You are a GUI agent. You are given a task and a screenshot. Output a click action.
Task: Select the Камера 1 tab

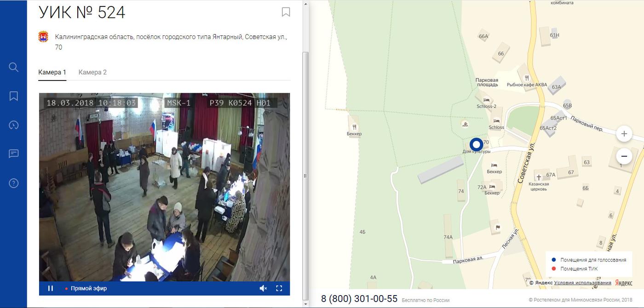coord(52,72)
